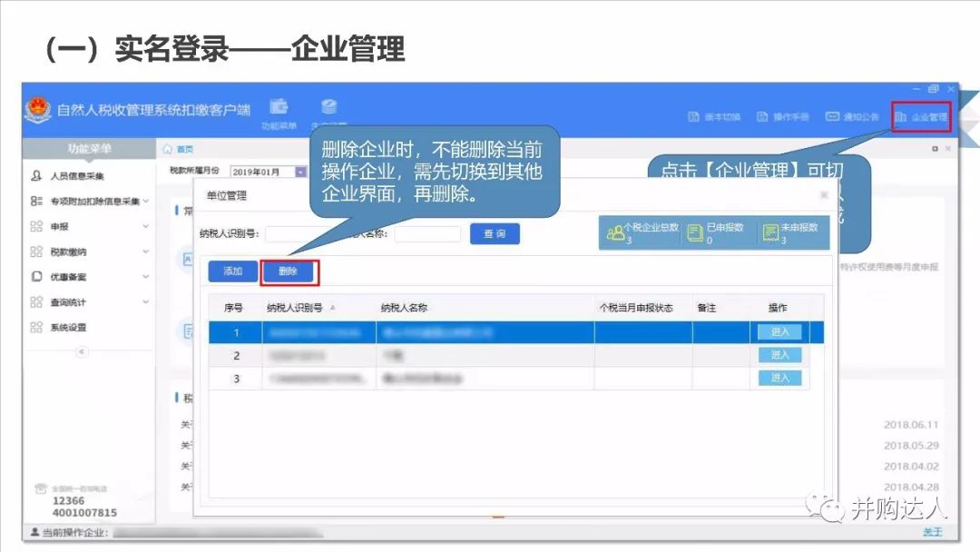Viewport: 980px width, 552px height.
Task: Open 操作手册 in the top bar
Action: tap(782, 117)
